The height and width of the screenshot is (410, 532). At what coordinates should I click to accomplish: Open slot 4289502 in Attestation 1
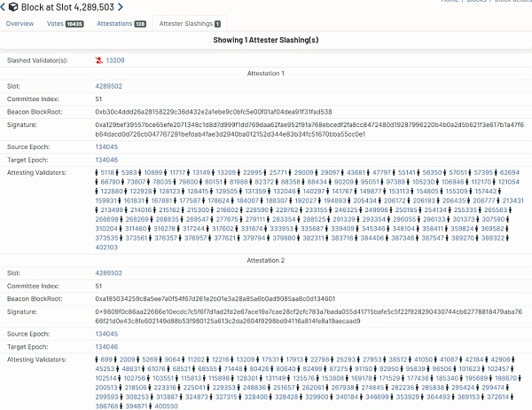click(108, 86)
